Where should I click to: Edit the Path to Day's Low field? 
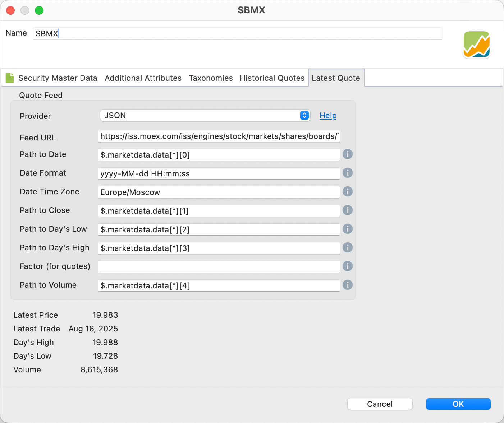click(x=219, y=229)
